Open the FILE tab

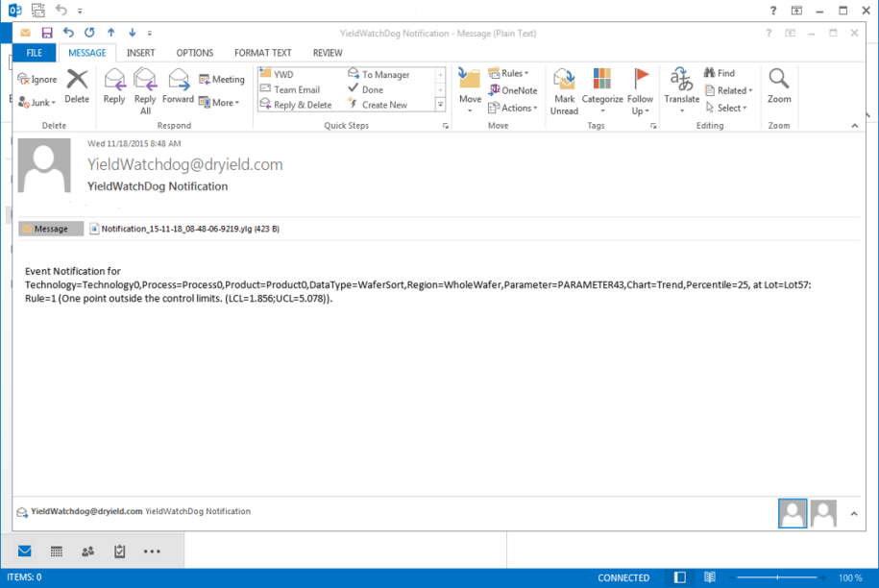pyautogui.click(x=35, y=53)
